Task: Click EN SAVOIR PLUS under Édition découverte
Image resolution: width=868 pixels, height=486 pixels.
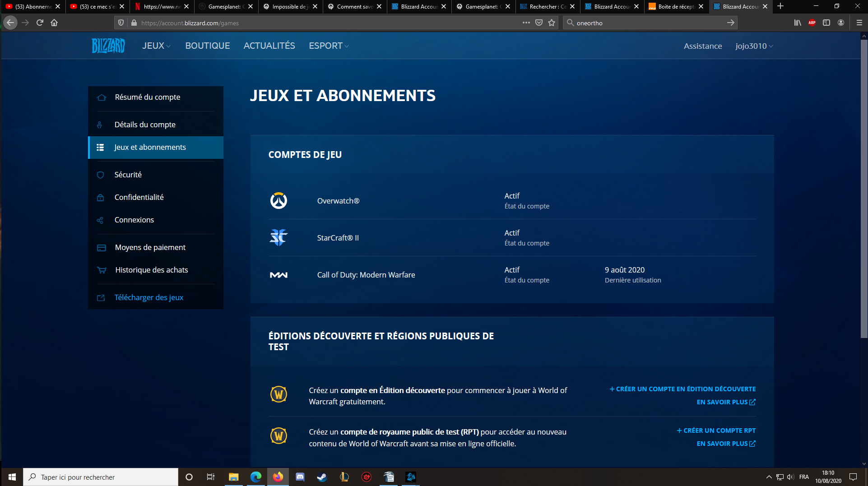Action: (x=726, y=402)
